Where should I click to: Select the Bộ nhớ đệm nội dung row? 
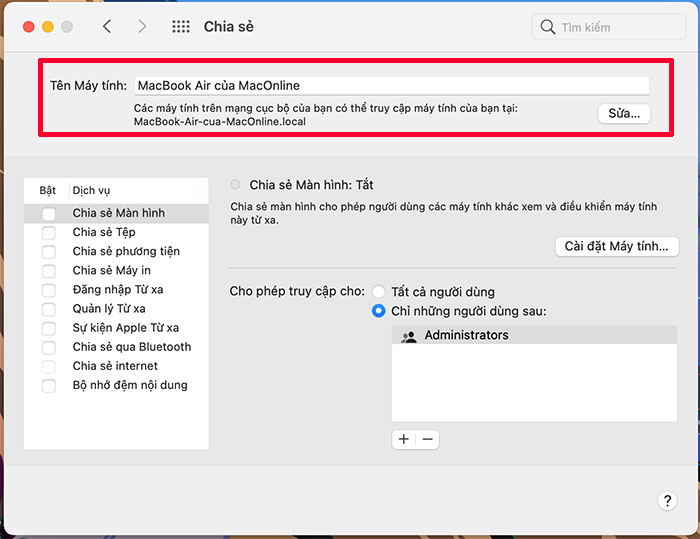coord(116,385)
